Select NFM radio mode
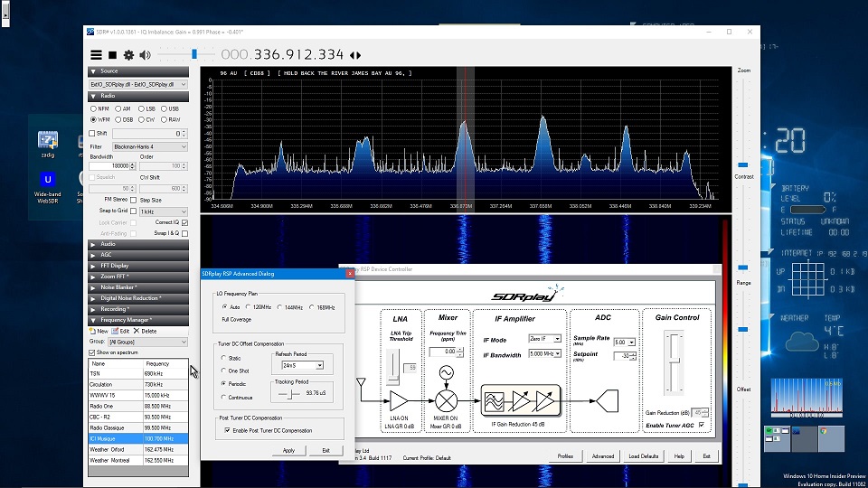This screenshot has width=868, height=488. (100, 109)
